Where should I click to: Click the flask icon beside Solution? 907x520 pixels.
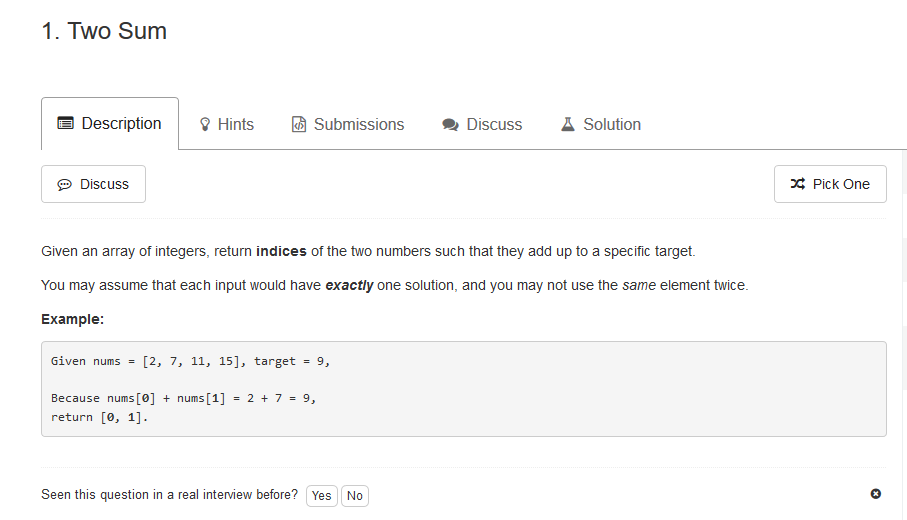[568, 124]
